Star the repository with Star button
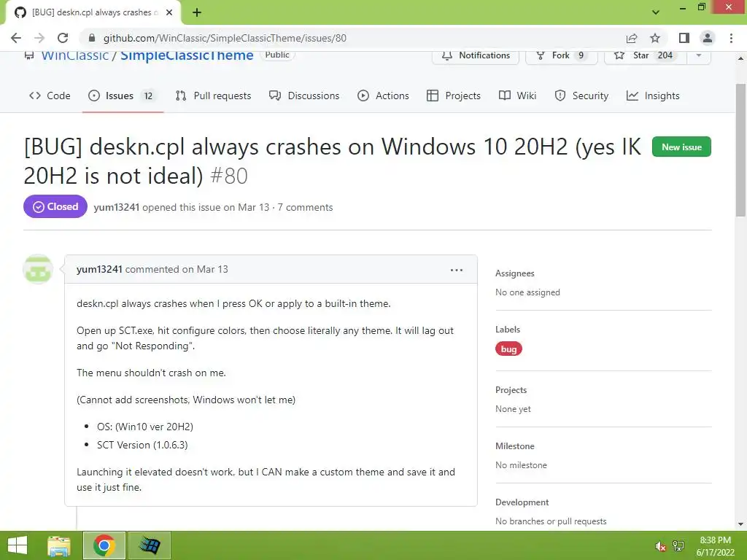 click(x=645, y=55)
